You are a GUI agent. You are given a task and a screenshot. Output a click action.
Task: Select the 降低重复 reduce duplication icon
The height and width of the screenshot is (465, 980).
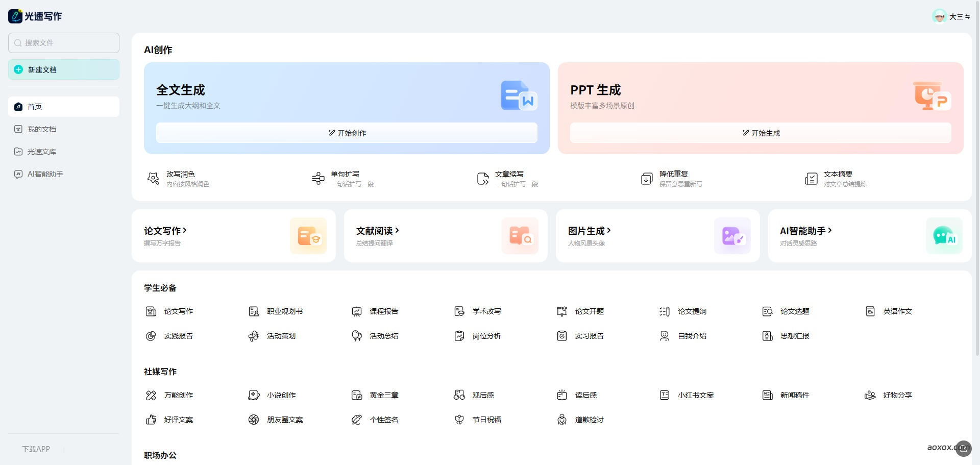(647, 178)
